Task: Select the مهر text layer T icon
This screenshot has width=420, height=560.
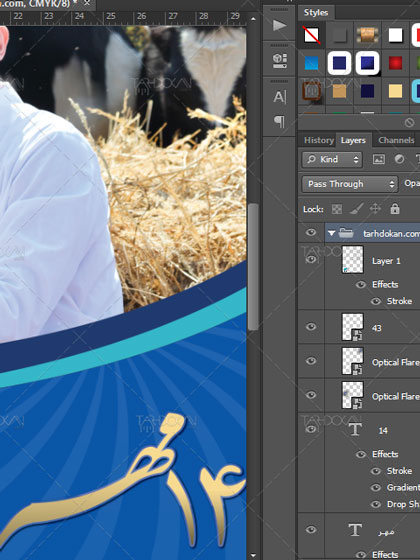Action: pyautogui.click(x=355, y=530)
